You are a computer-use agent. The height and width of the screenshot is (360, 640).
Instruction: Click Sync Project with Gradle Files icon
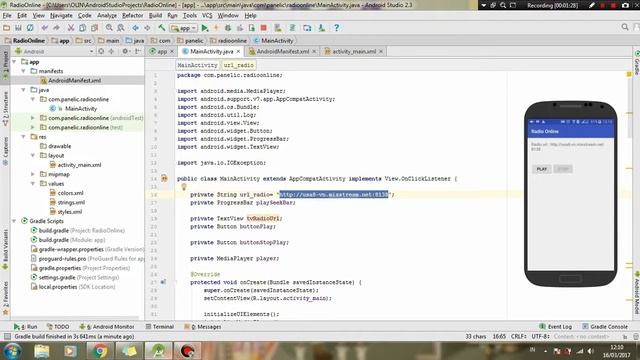pyautogui.click(x=292, y=28)
